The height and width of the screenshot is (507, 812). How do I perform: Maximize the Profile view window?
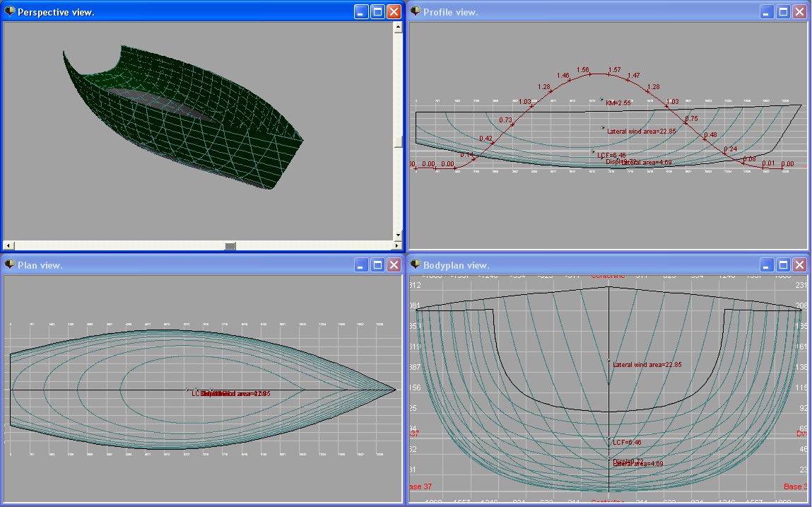(x=784, y=12)
